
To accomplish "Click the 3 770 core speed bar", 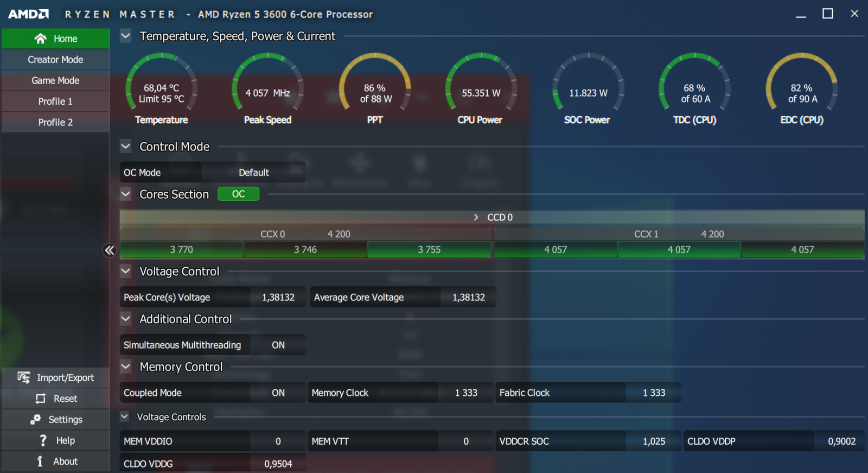I will tap(181, 250).
